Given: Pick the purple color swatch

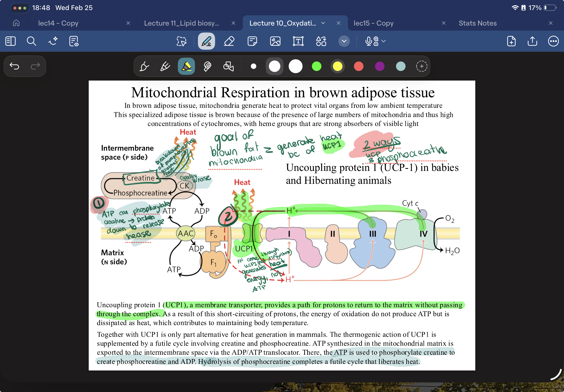Looking at the screenshot, I should pyautogui.click(x=380, y=66).
